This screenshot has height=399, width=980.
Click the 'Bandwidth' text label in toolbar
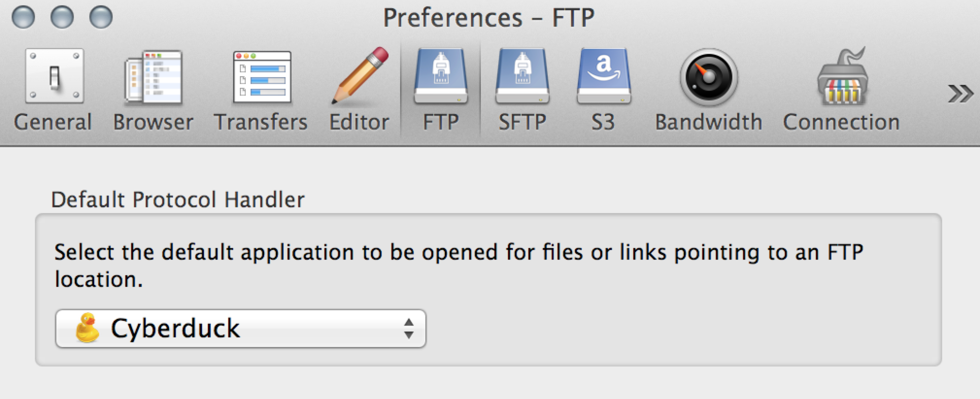click(709, 122)
